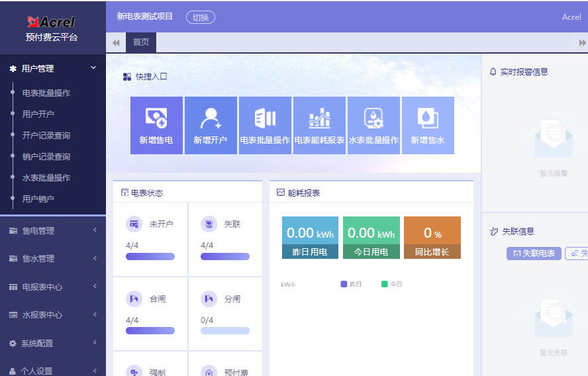Open 开户记录查询 in sidebar
Screen dimensions: 588x376
point(46,135)
